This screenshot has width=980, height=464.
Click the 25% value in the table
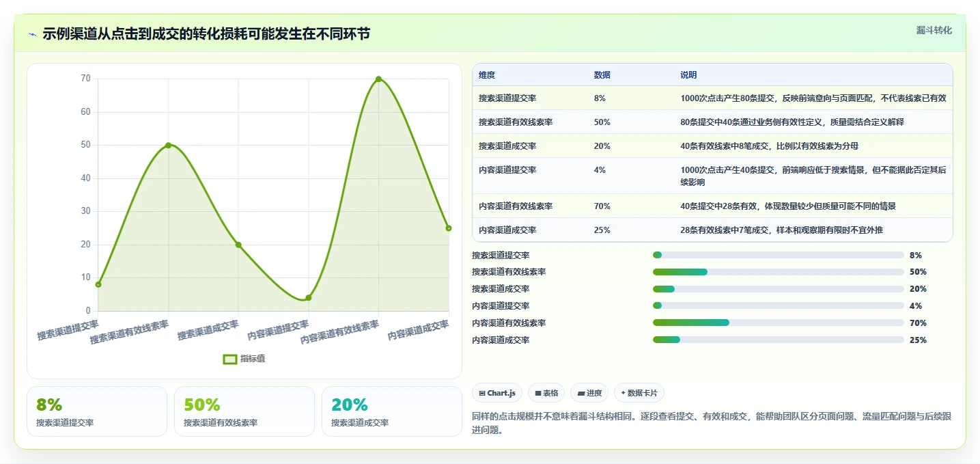[602, 230]
